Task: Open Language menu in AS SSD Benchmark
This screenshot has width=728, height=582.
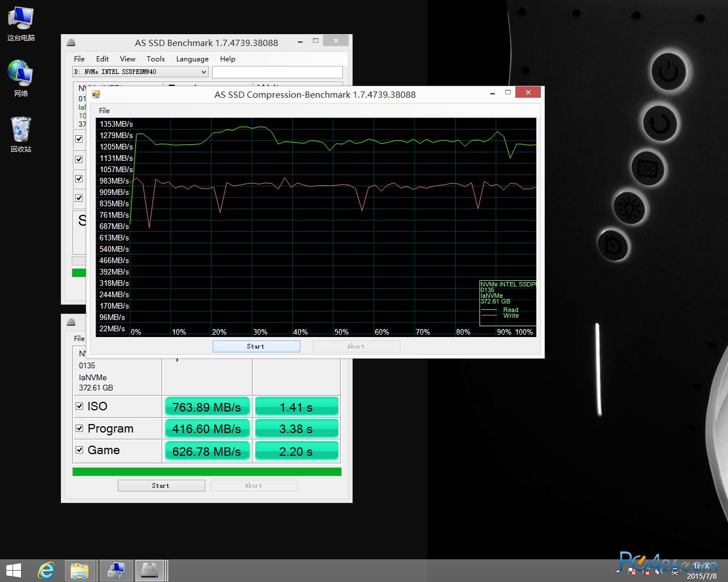Action: (192, 59)
